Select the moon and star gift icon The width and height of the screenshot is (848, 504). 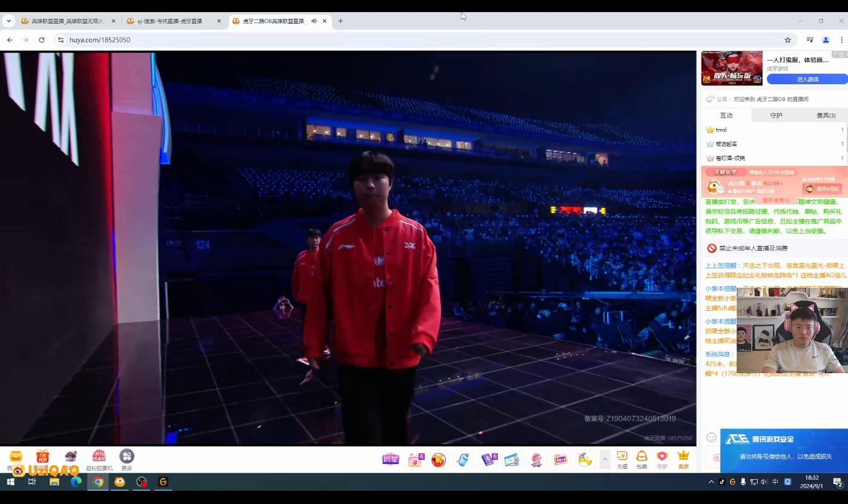click(585, 460)
